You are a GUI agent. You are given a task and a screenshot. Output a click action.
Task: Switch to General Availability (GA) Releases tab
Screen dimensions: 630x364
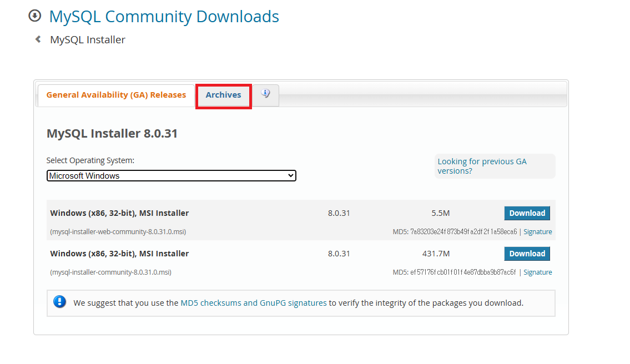[x=116, y=95]
